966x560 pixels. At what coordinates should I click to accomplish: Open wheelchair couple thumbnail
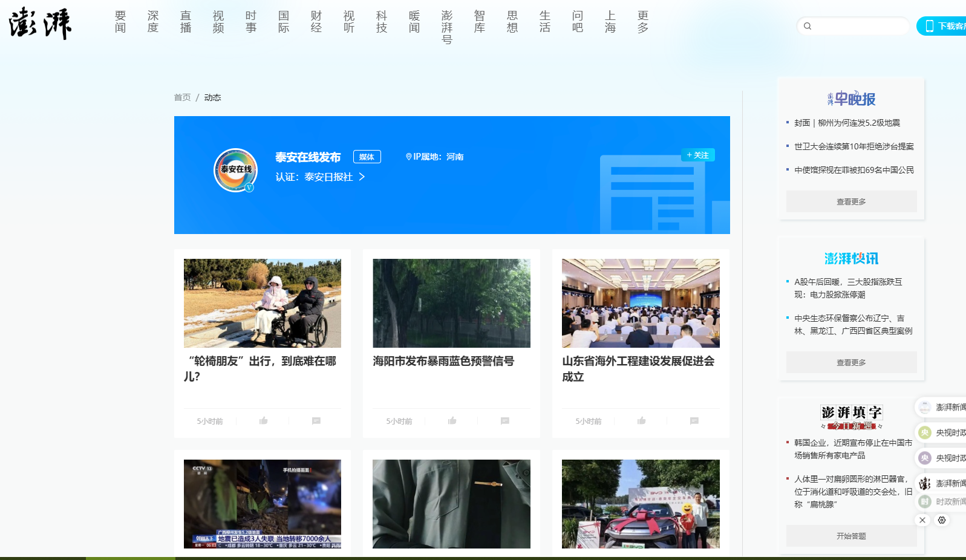(263, 303)
